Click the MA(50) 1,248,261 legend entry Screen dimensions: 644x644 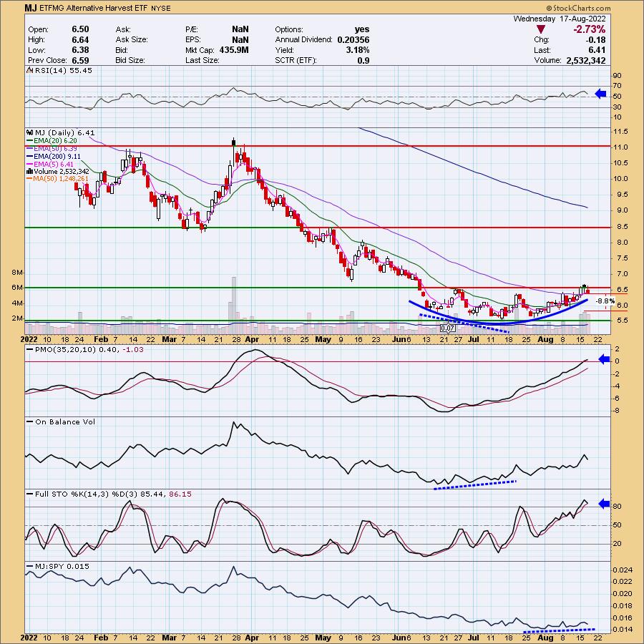pos(61,179)
